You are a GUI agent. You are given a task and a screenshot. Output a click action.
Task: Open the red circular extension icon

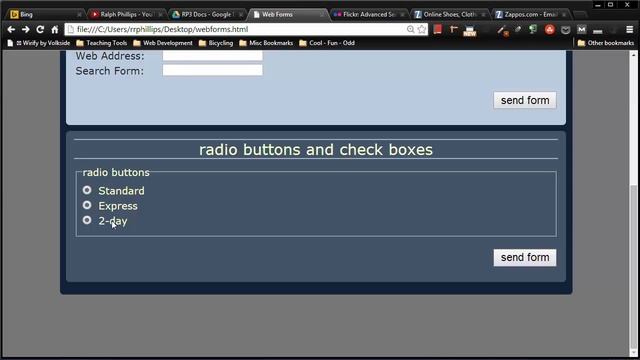tap(550, 29)
